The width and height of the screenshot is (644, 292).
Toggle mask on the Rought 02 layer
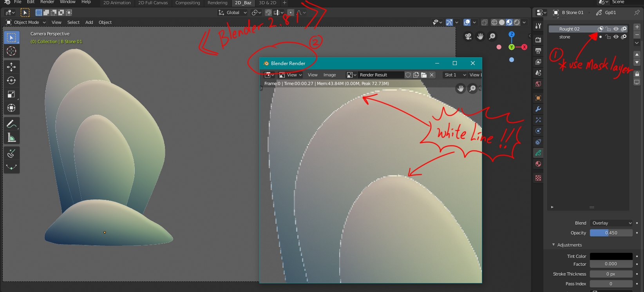point(601,29)
